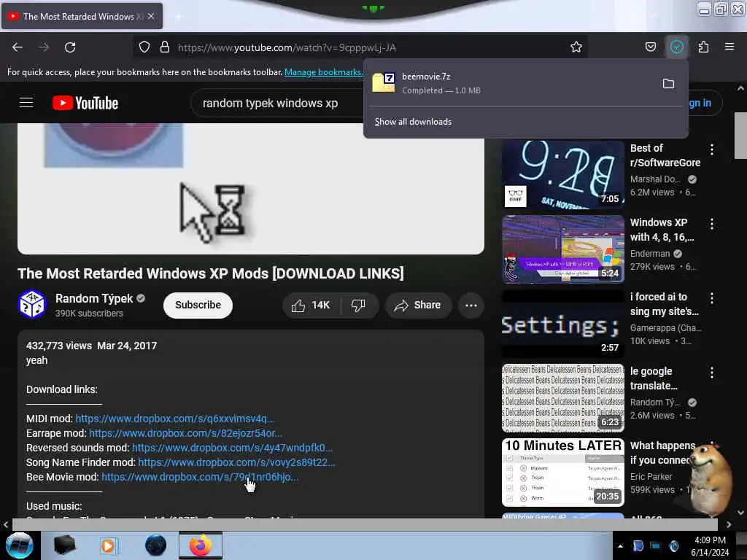Open the extensions puzzle icon
The image size is (747, 560).
(703, 47)
